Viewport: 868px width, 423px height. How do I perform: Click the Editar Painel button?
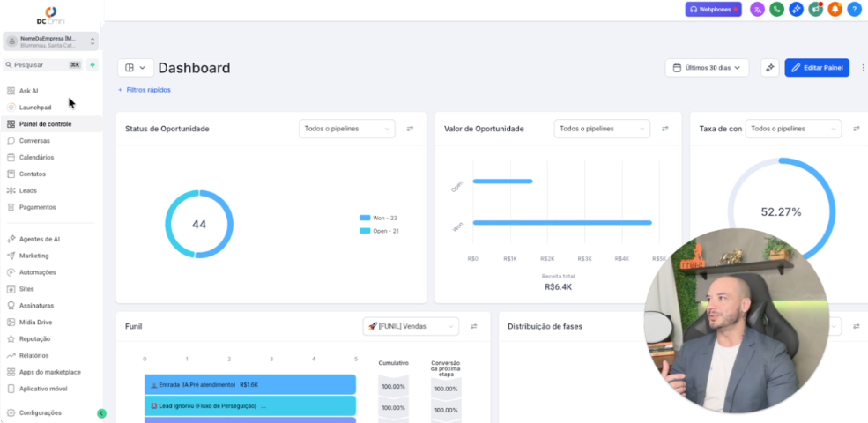817,68
